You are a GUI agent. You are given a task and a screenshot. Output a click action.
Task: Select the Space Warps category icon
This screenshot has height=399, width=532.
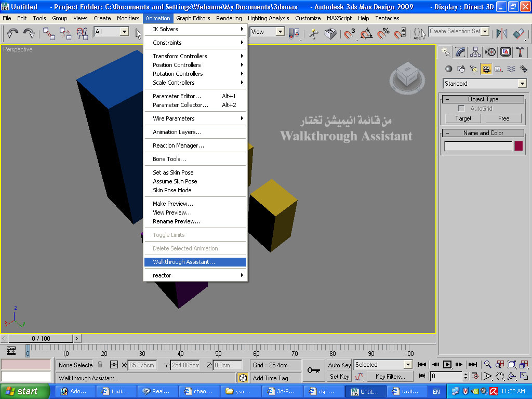[511, 69]
